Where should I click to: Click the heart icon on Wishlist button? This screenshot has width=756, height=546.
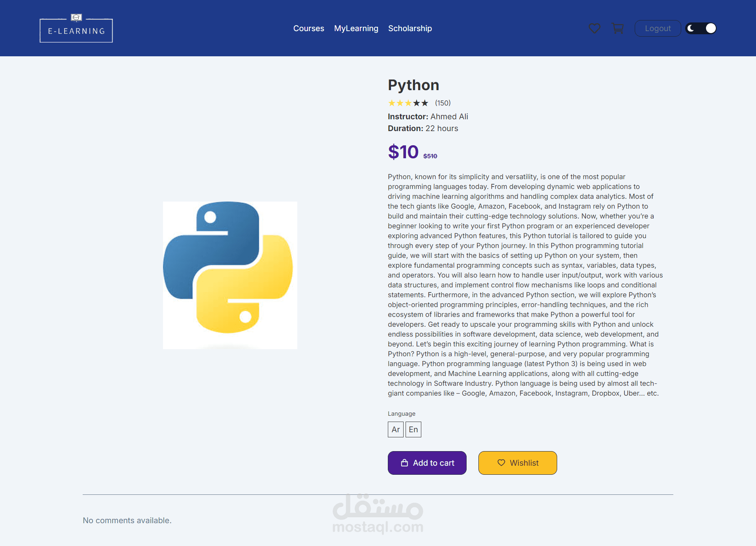click(501, 463)
